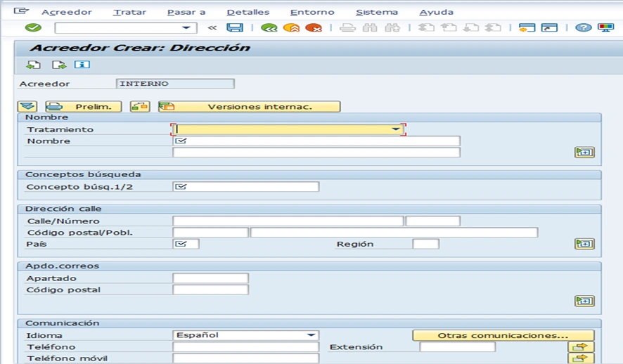Click the Generate Shortcut icon
This screenshot has width=623, height=364.
(549, 28)
